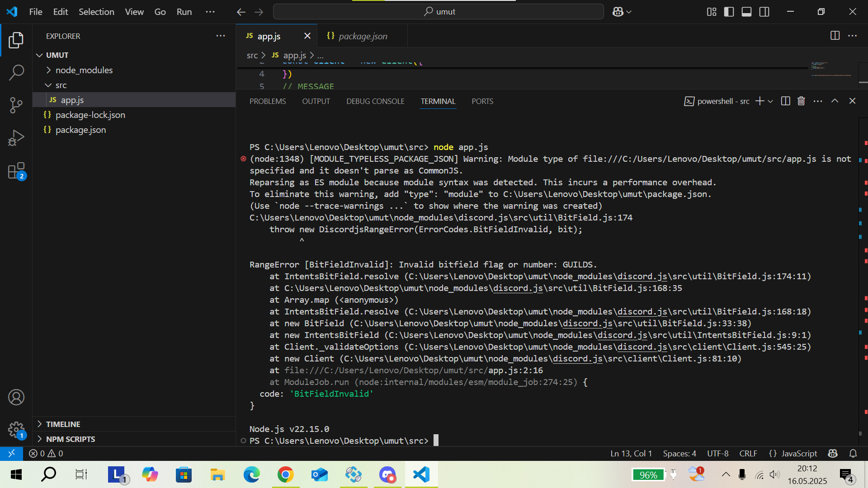
Task: Open File Explorer from taskbar
Action: coord(217,474)
